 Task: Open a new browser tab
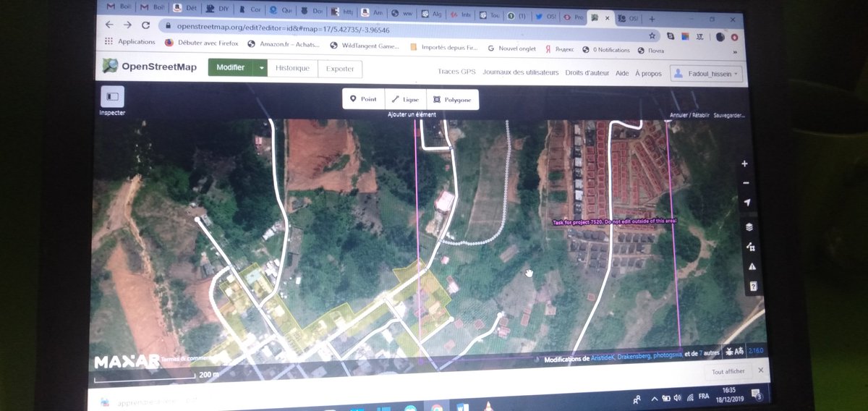pyautogui.click(x=652, y=19)
